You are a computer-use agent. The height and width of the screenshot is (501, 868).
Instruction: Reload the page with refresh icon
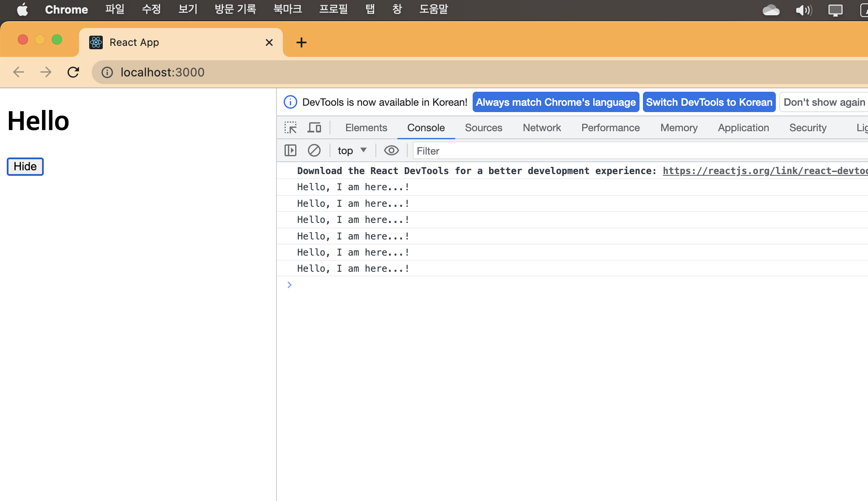(x=73, y=72)
